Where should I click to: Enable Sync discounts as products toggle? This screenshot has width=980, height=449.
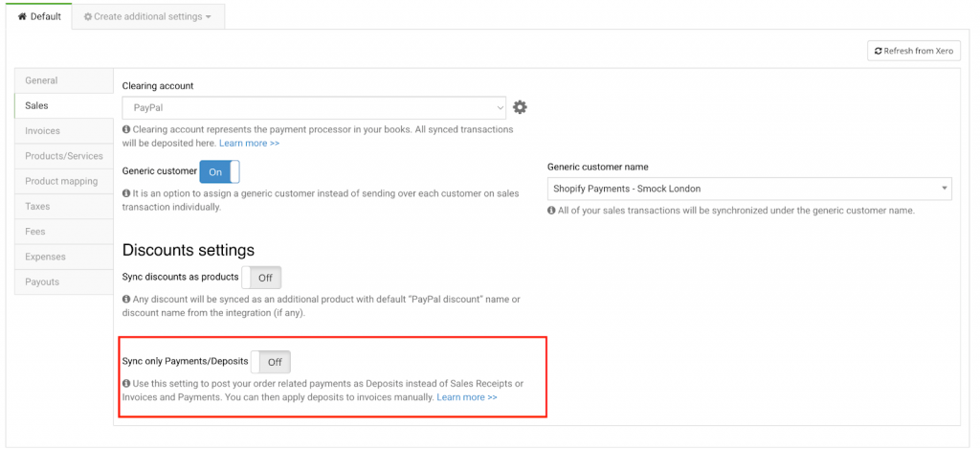(261, 278)
